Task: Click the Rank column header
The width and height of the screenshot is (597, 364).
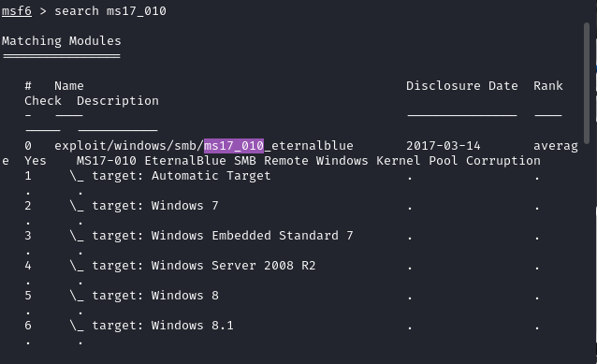Action: coord(548,86)
